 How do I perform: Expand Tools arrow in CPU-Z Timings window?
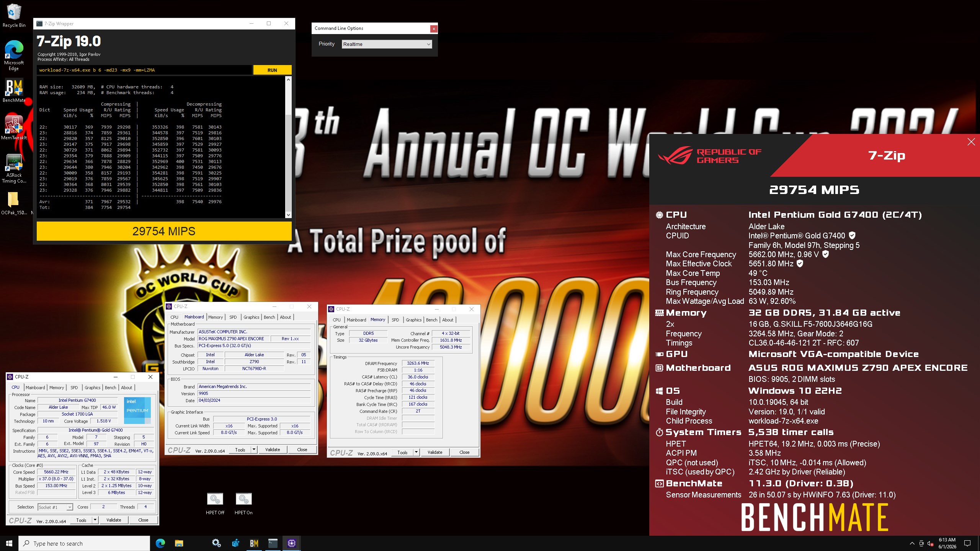[x=416, y=452]
